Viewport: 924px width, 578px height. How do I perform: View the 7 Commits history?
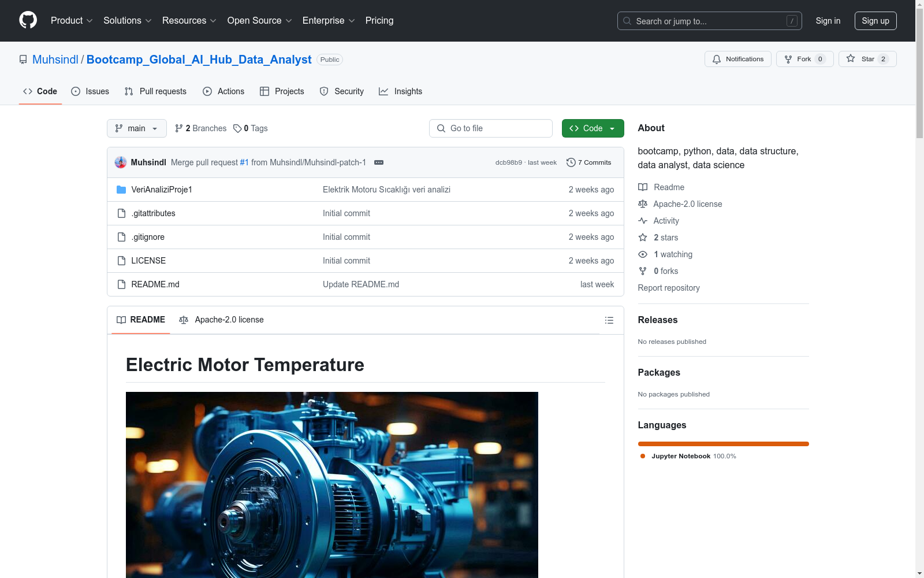coord(589,162)
